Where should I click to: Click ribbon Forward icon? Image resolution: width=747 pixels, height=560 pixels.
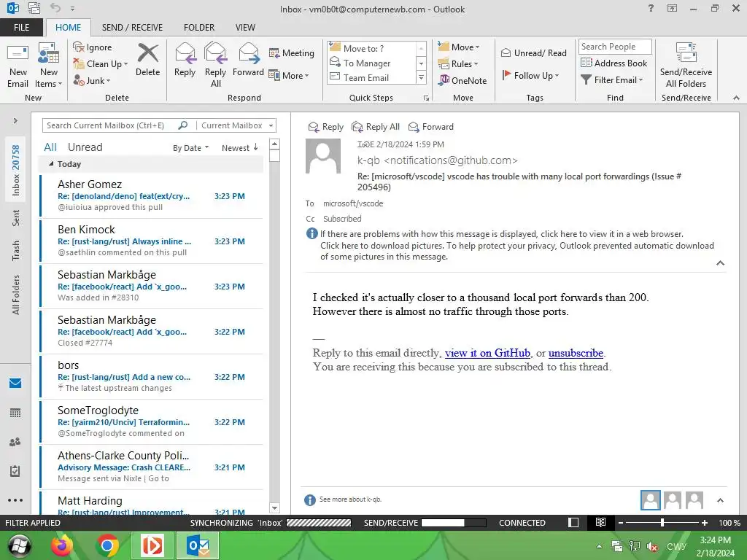pyautogui.click(x=248, y=60)
